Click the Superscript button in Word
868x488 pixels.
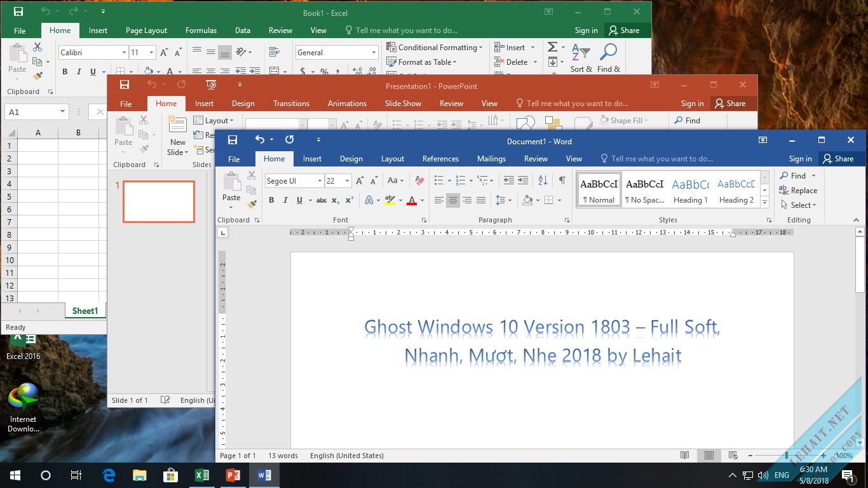[349, 200]
